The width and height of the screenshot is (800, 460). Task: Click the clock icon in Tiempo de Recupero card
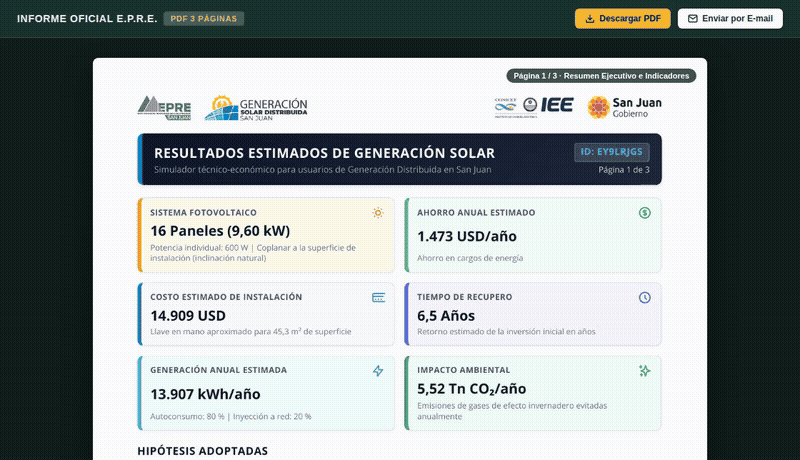point(645,297)
